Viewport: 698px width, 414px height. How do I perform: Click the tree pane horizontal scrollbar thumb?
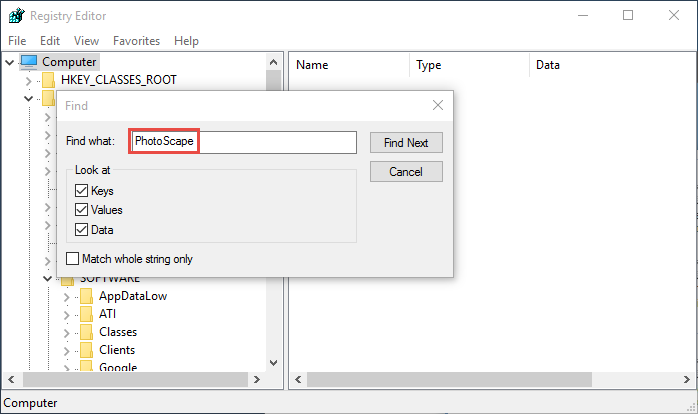135,380
